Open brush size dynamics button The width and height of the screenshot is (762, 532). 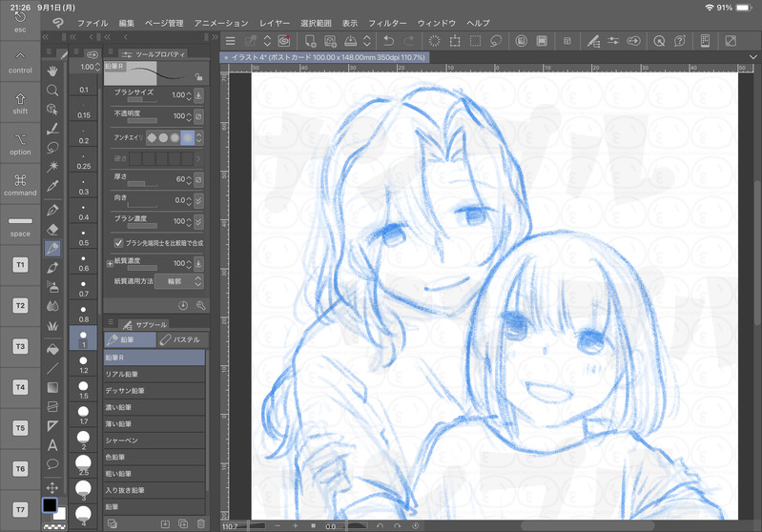click(198, 95)
